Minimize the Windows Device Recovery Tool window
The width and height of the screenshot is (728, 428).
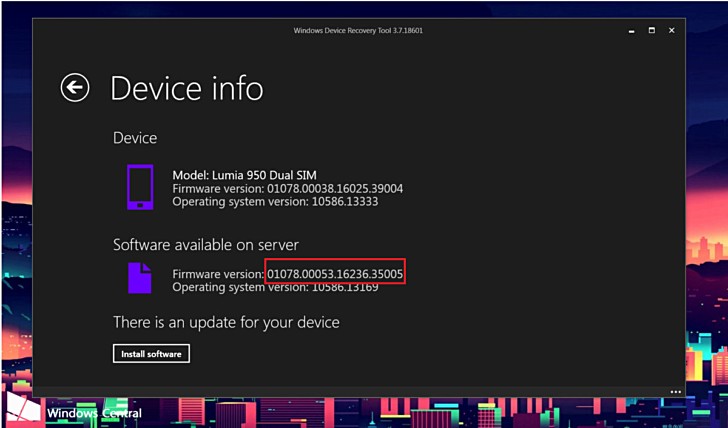click(631, 31)
